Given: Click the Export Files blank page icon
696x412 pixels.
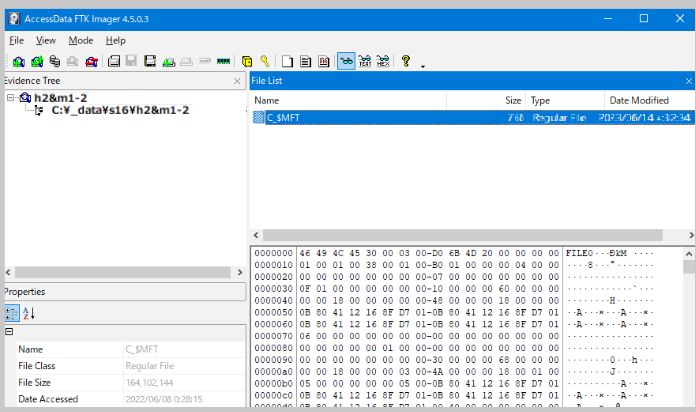Looking at the screenshot, I should coord(287,61).
